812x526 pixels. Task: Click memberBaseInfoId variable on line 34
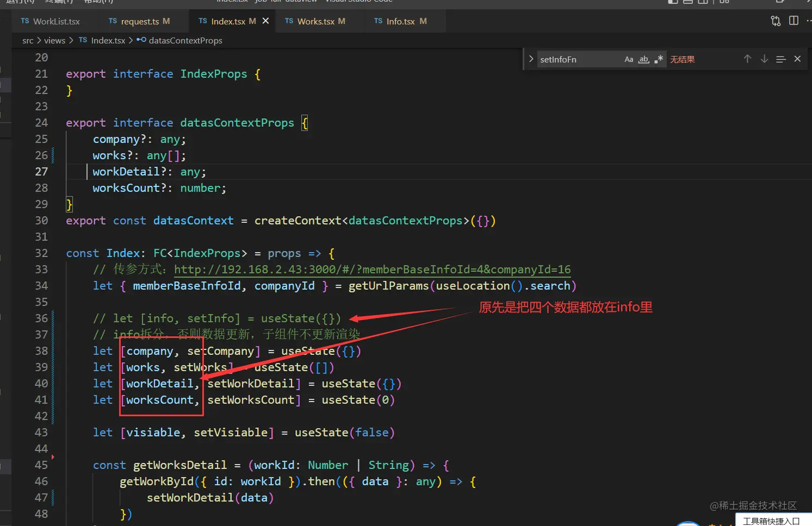coord(187,286)
